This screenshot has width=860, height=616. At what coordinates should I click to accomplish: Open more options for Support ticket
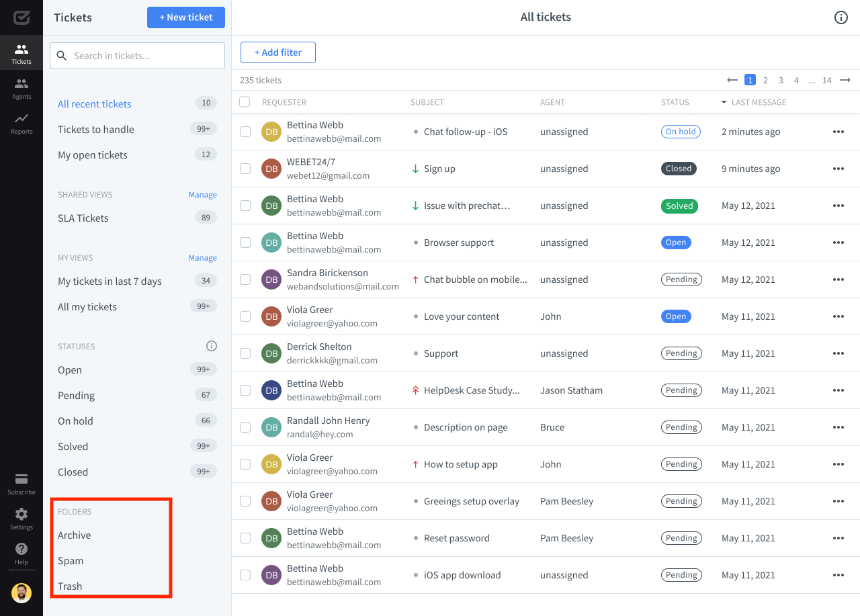[x=838, y=353]
